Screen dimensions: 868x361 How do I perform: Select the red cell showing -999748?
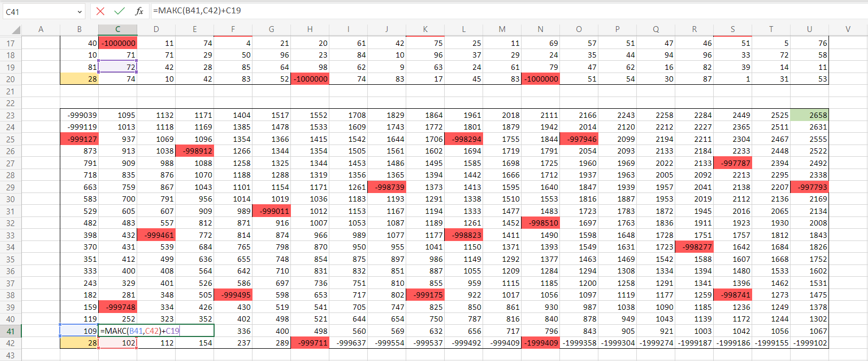[x=117, y=307]
